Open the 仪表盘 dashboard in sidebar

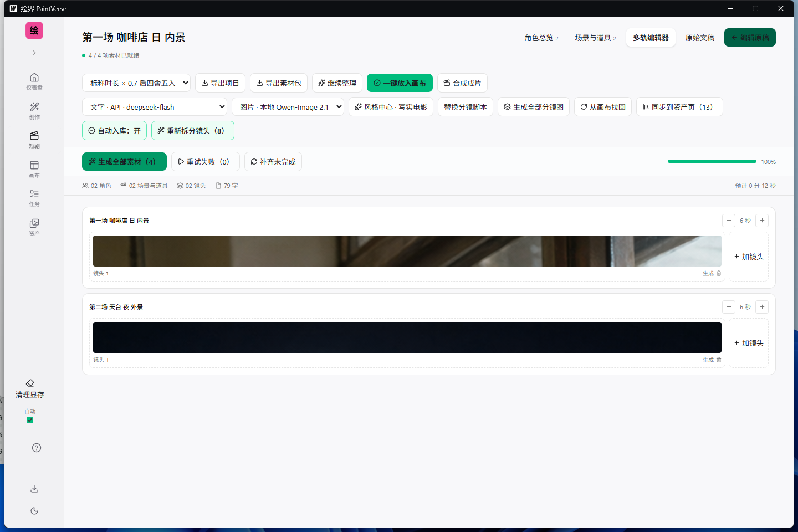tap(34, 81)
